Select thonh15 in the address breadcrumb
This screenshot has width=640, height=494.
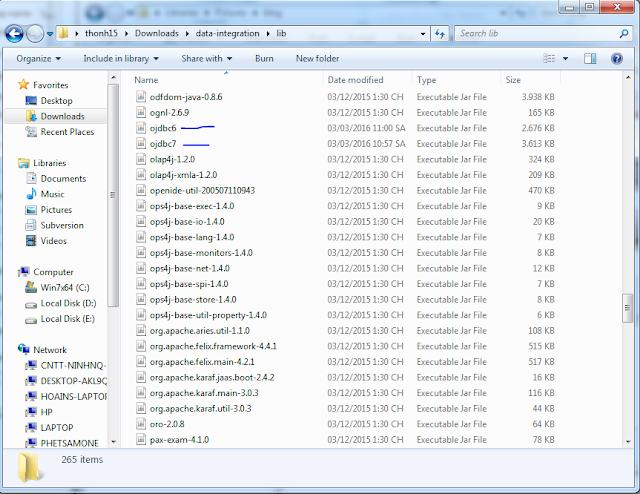click(101, 33)
